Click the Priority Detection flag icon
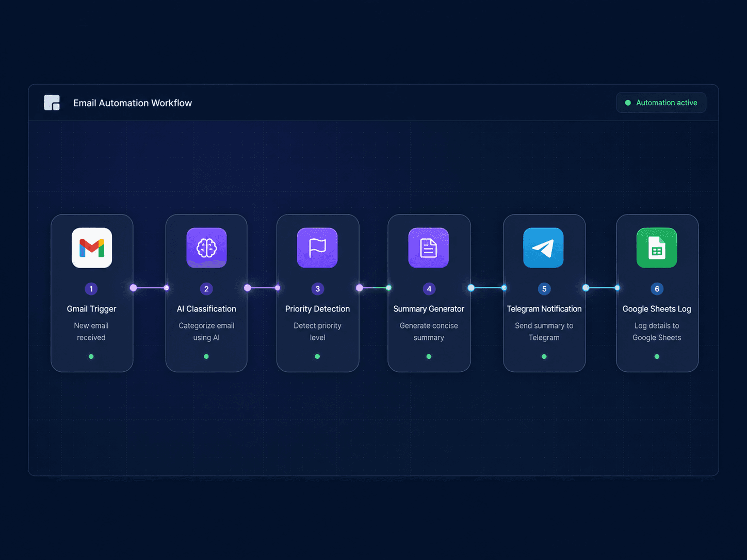 [x=317, y=248]
